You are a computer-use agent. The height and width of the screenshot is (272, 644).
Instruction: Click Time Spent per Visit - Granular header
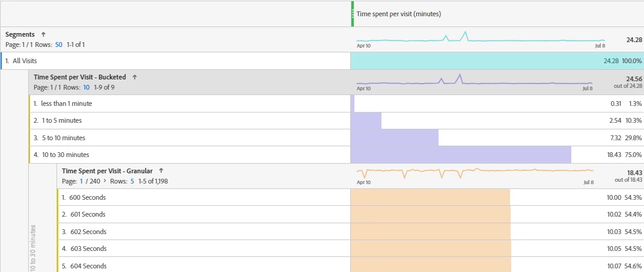[x=107, y=171]
